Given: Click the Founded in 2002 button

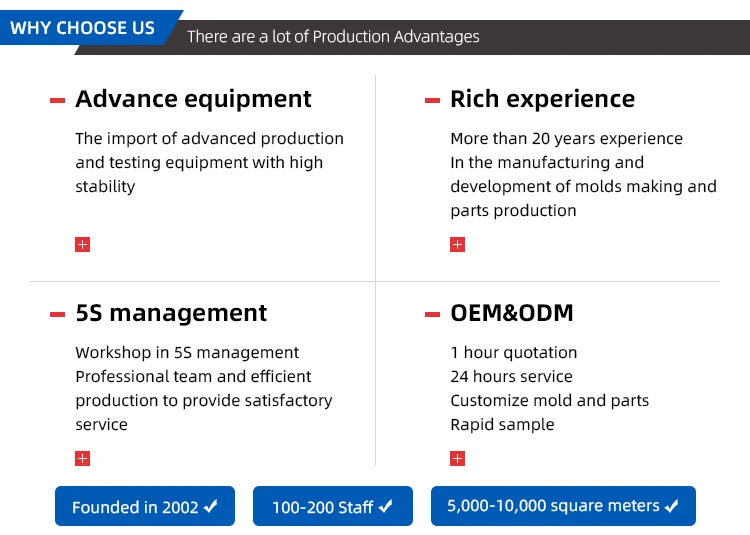Looking at the screenshot, I should click(145, 506).
